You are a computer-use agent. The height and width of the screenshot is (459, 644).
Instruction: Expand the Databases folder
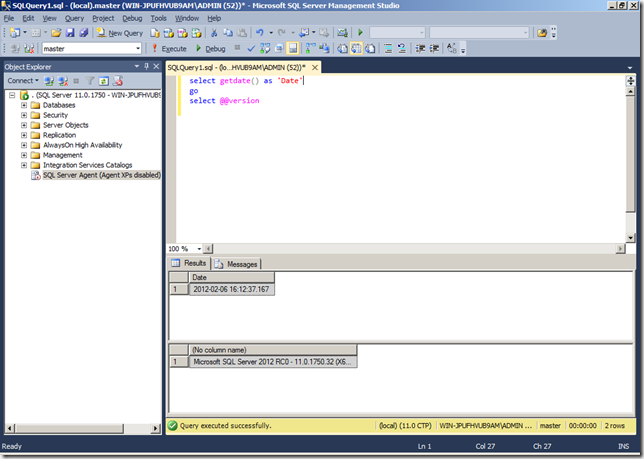(x=23, y=105)
